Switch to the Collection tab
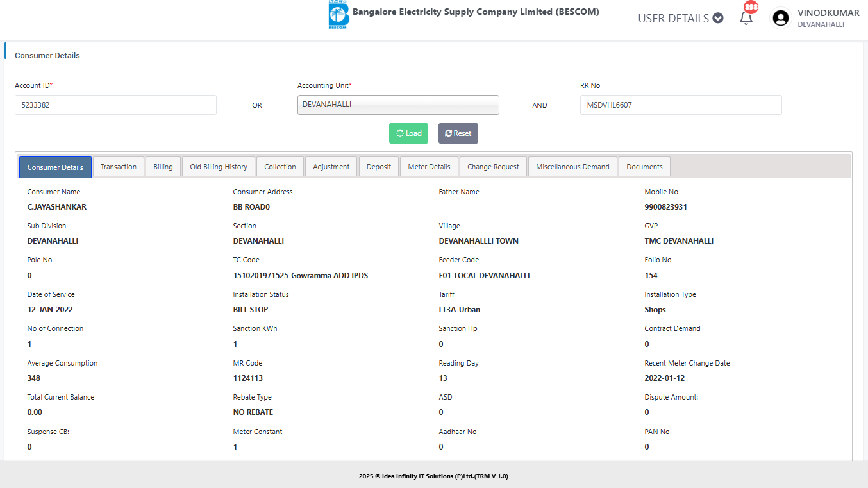This screenshot has height=488, width=868. click(280, 167)
